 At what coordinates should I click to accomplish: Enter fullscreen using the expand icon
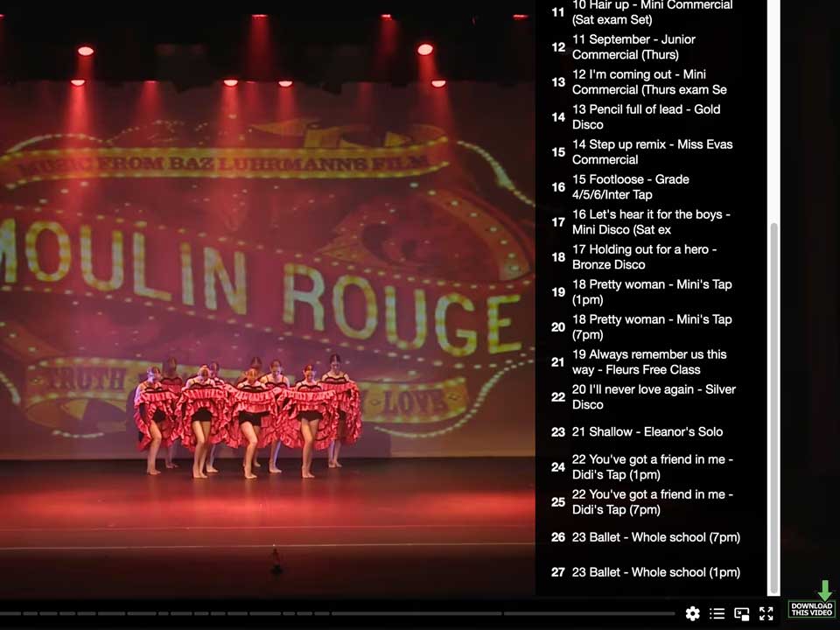[766, 613]
